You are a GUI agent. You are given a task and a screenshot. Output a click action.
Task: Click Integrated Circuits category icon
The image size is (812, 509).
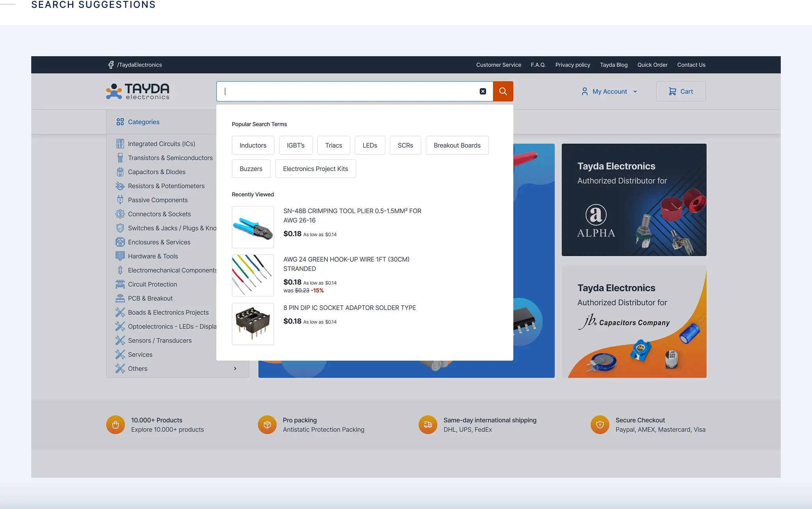[x=120, y=144]
